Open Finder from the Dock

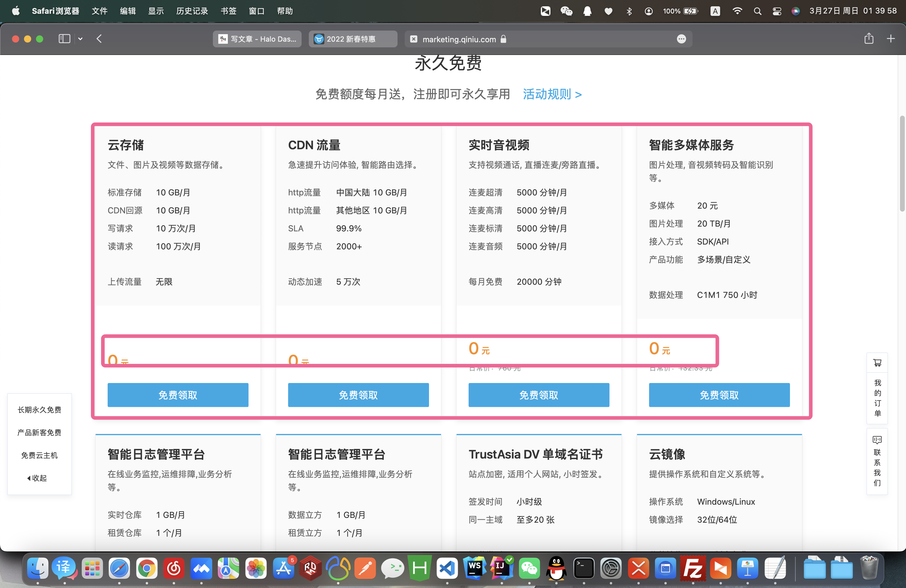click(x=37, y=569)
